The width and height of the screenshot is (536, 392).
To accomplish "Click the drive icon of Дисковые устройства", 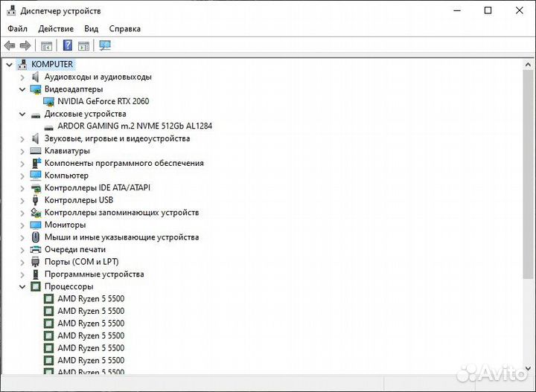I will 36,115.
